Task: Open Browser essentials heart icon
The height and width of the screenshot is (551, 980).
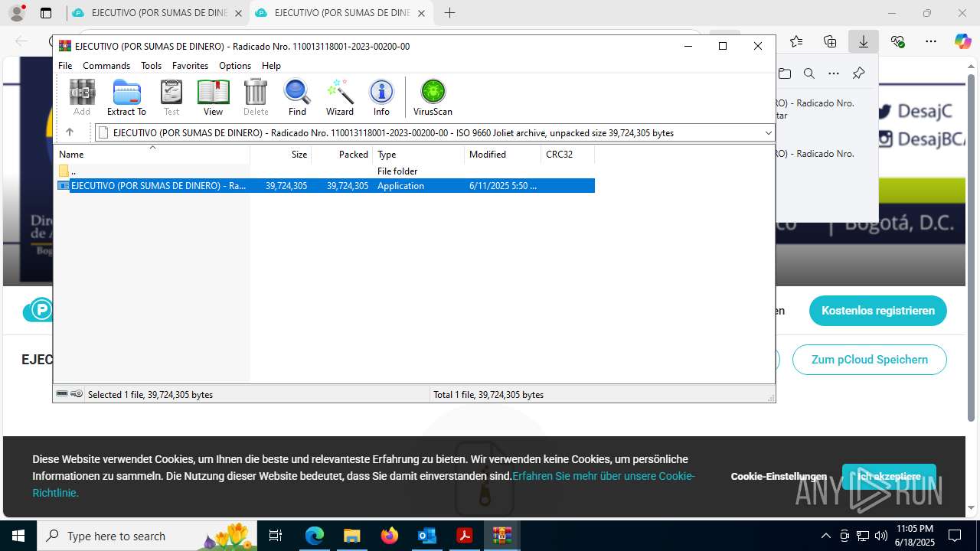Action: (897, 41)
